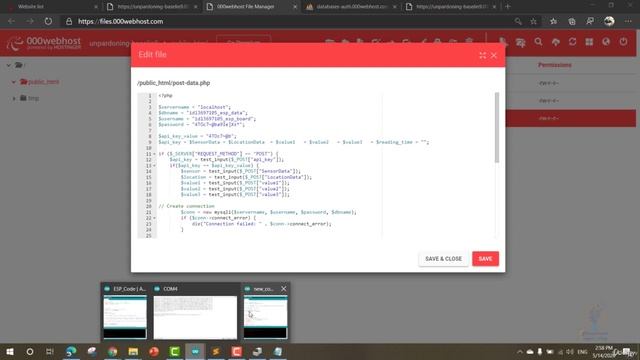
Task: Click the code editor vertical scrollbar
Action: [497, 127]
